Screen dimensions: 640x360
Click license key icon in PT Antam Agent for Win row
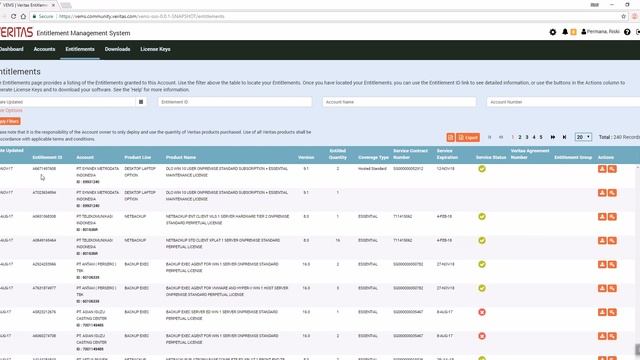coord(612,264)
